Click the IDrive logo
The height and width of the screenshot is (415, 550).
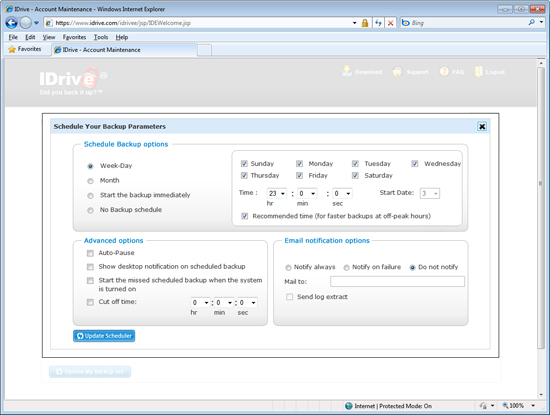pyautogui.click(x=73, y=80)
